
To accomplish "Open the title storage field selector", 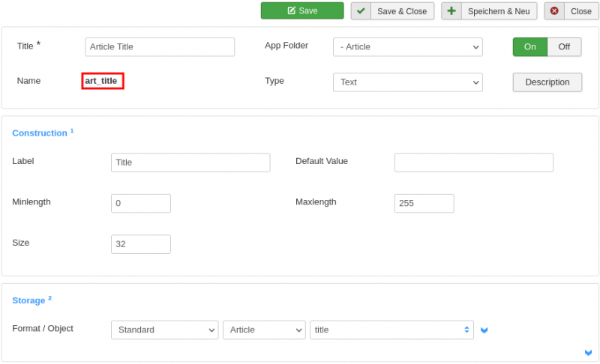I will 391,330.
